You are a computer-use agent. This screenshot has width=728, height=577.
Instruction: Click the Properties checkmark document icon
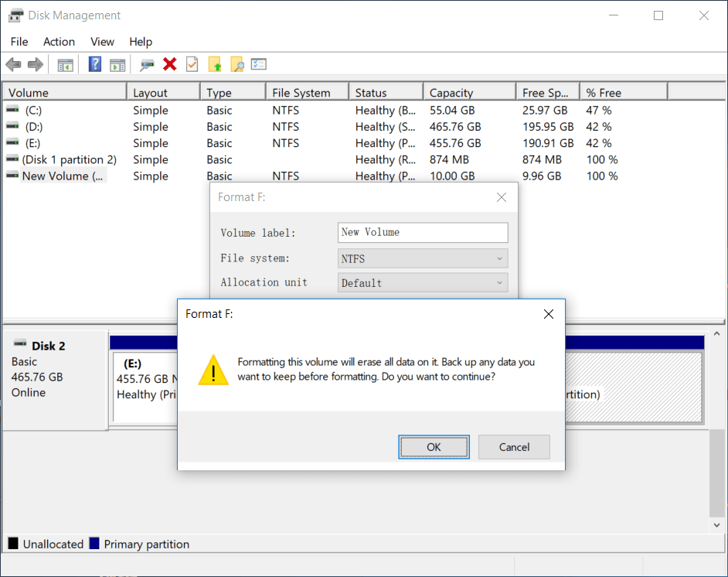(x=192, y=64)
